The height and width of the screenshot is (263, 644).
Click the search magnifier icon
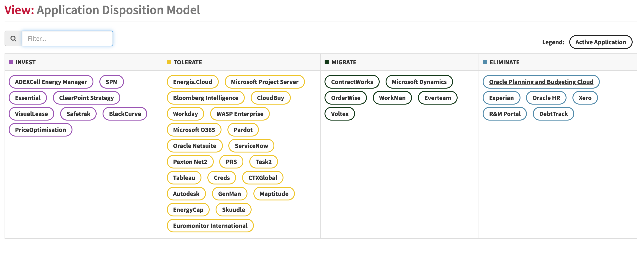point(13,38)
